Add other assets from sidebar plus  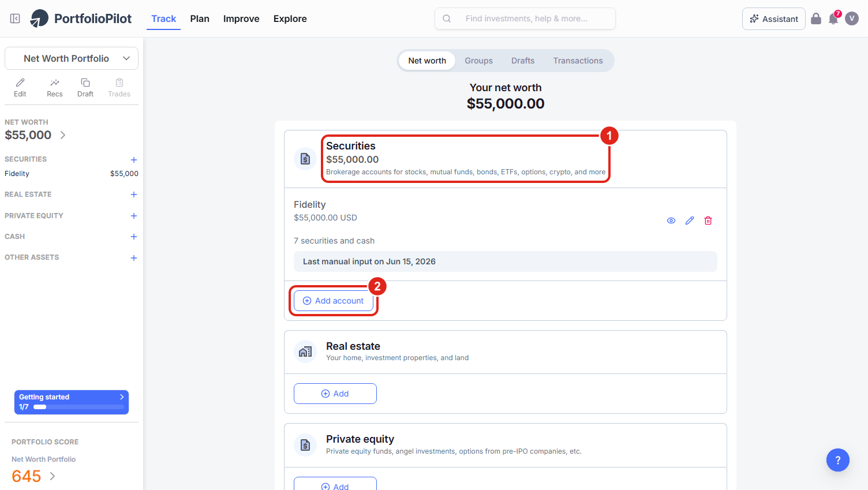point(134,258)
